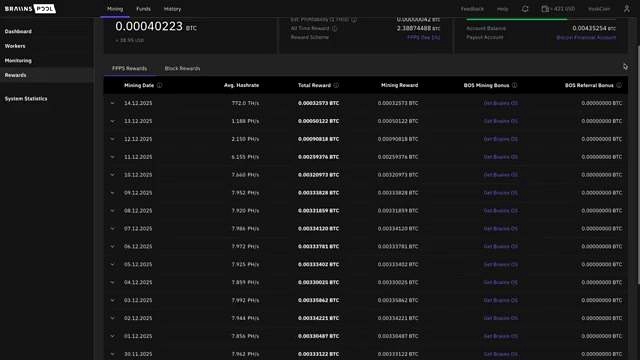Expand the 02.12.2025 reward row
The image size is (640, 360).
[112, 318]
